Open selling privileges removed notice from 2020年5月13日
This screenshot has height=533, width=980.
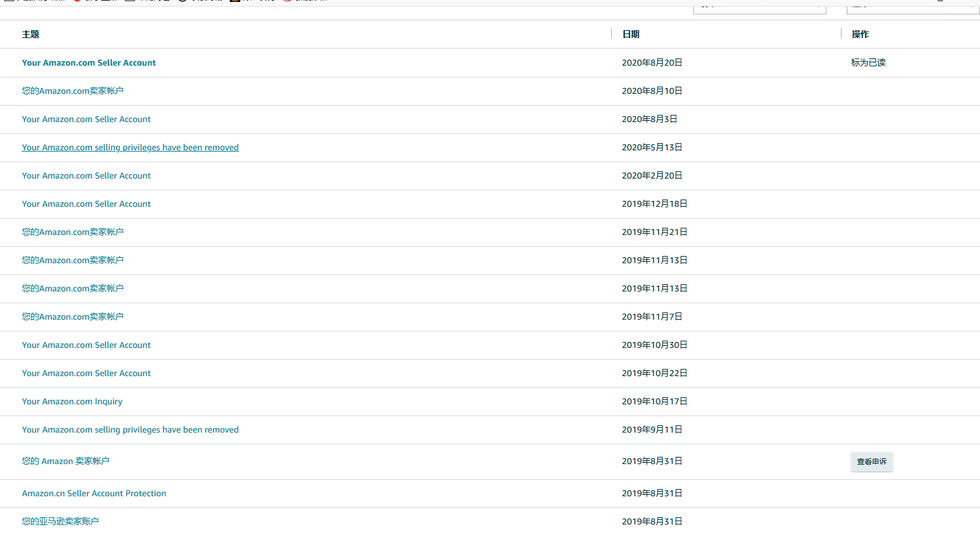point(130,148)
